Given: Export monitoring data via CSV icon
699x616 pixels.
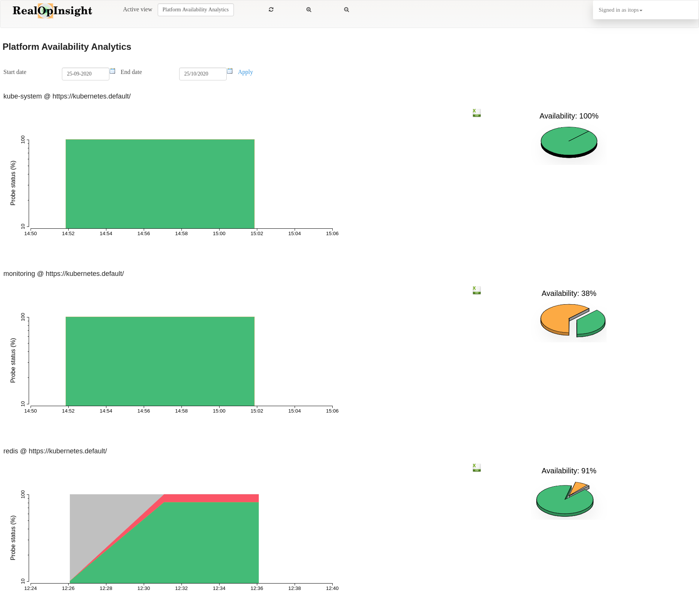Looking at the screenshot, I should click(477, 290).
